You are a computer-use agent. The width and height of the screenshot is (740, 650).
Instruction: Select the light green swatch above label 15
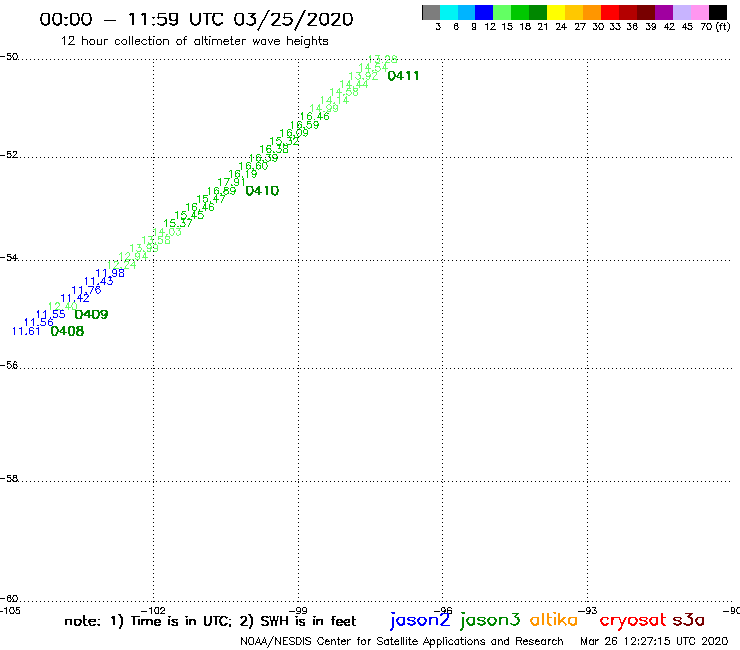click(502, 12)
